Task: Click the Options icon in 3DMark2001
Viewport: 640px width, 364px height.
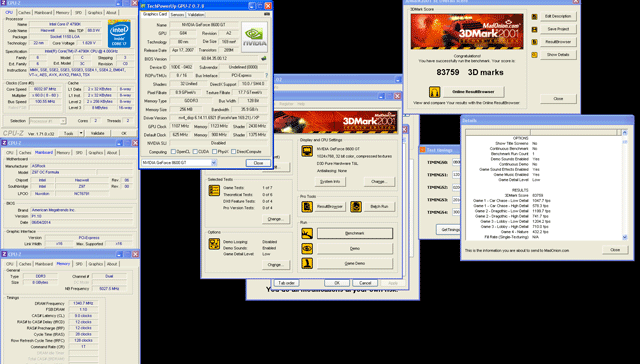Action: (214, 244)
